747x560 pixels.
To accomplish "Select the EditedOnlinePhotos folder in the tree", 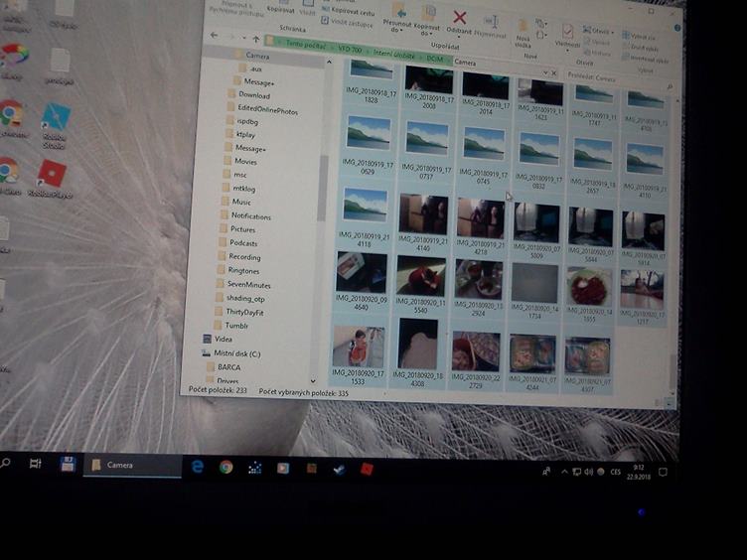I will [x=267, y=109].
